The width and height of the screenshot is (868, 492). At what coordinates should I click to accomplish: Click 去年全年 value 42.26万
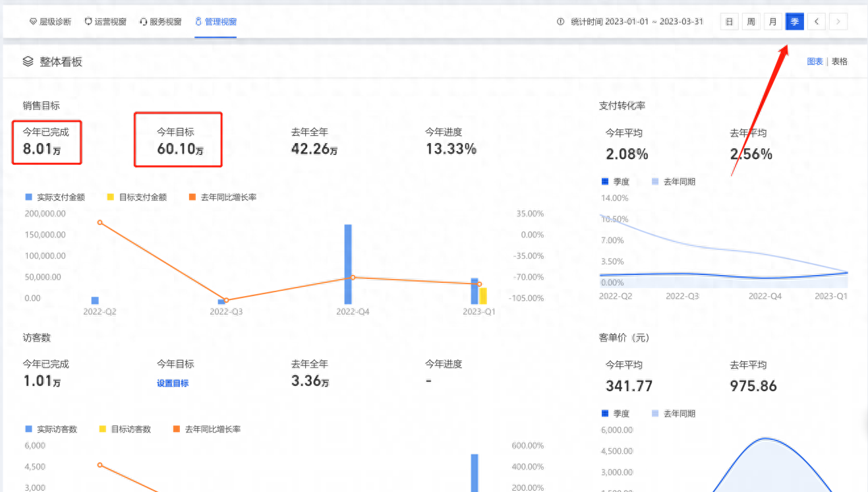(x=314, y=149)
